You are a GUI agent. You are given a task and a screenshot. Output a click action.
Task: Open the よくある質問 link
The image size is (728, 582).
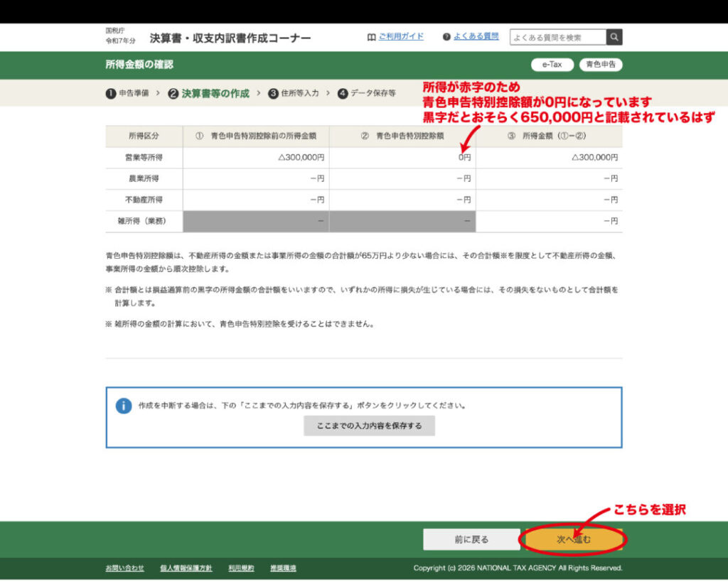pyautogui.click(x=476, y=37)
